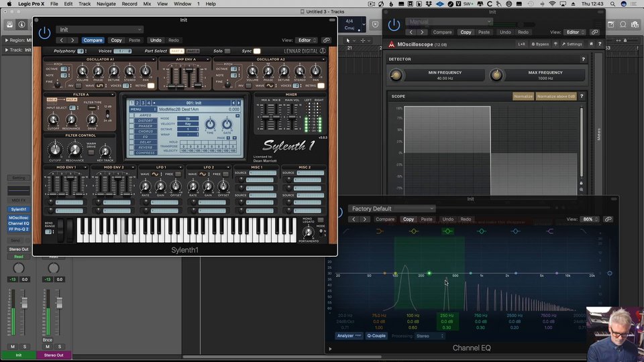The height and width of the screenshot is (362, 644).
Task: Toggle MOscilloscope plugin power button
Action: click(394, 25)
